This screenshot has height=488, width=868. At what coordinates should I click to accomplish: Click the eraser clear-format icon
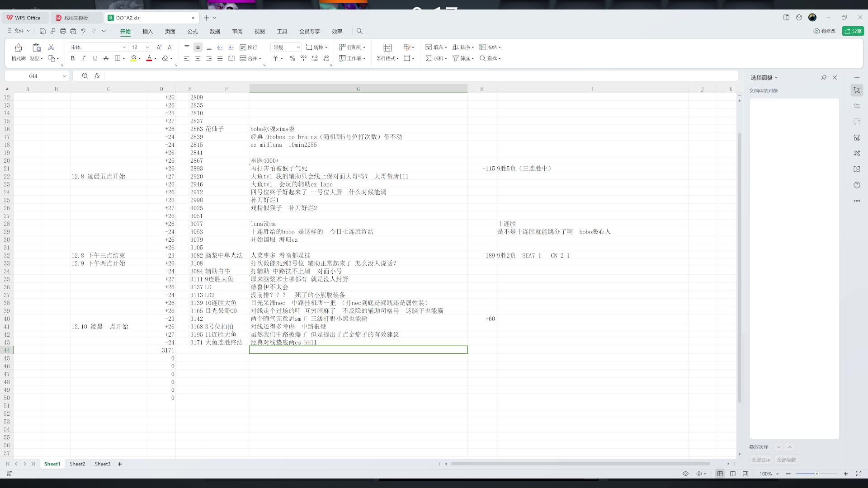click(x=165, y=58)
